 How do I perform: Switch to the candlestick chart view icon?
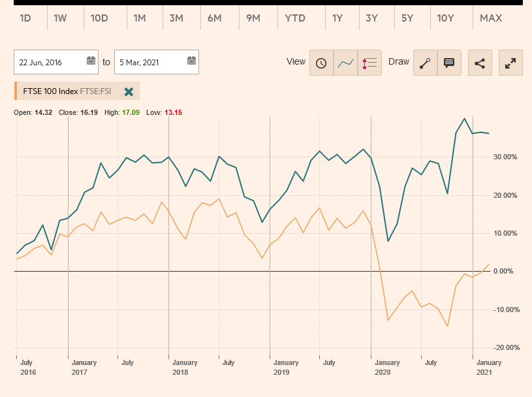click(369, 62)
